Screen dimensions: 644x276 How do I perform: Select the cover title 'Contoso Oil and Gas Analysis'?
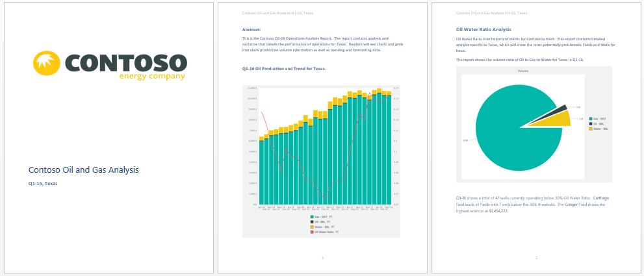84,169
